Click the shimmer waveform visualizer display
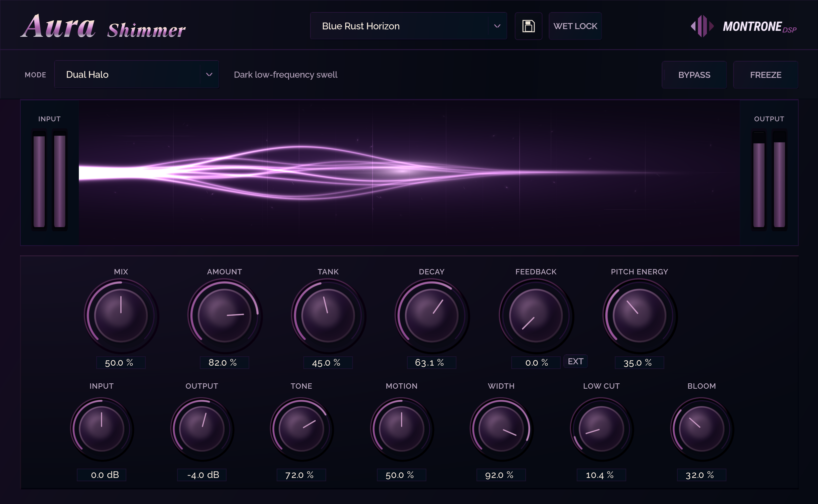Screen dimensions: 818x504 pyautogui.click(x=409, y=172)
